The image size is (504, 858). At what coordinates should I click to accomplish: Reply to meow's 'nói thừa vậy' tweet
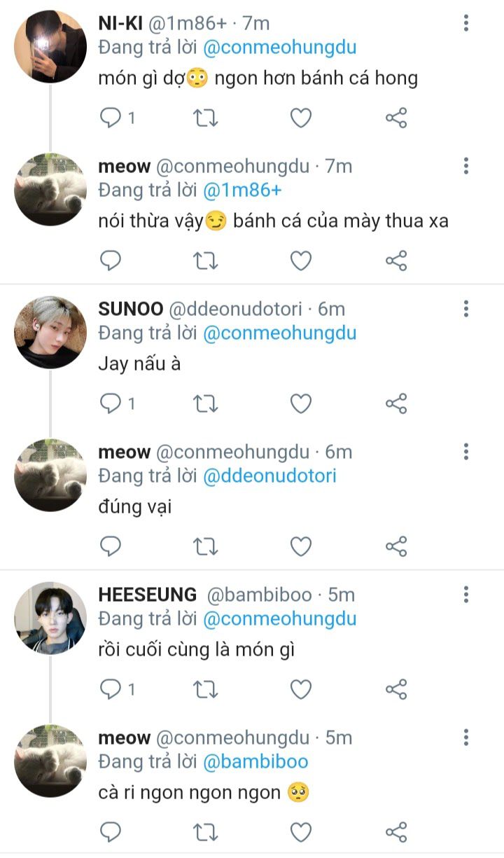(111, 261)
